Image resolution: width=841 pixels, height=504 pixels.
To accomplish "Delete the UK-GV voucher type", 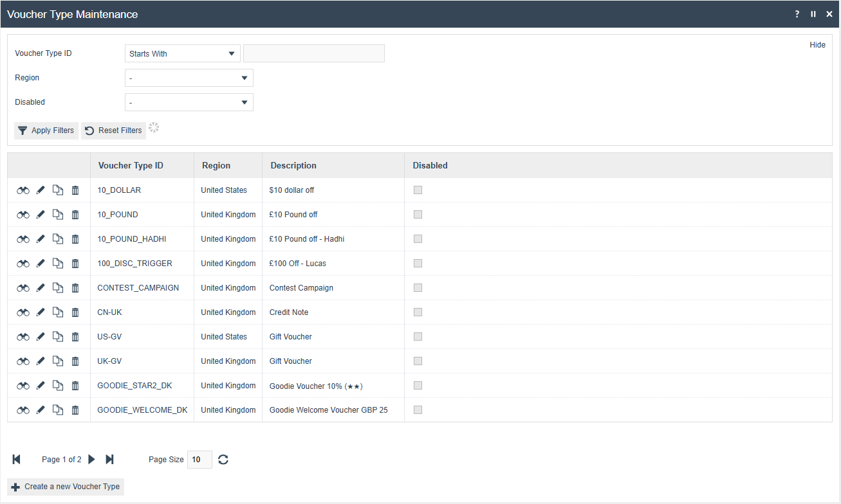I will [75, 361].
